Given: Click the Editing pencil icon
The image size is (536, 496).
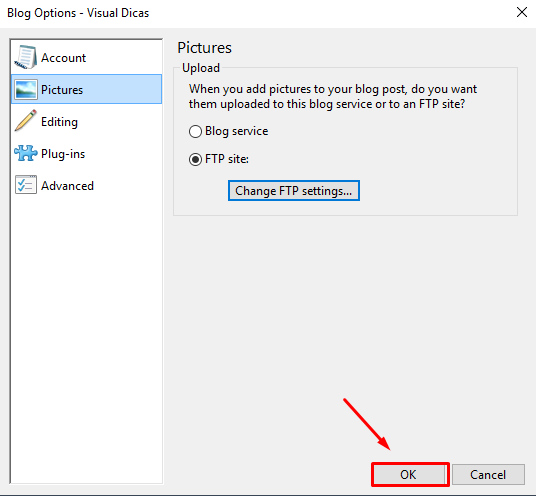Looking at the screenshot, I should point(26,121).
